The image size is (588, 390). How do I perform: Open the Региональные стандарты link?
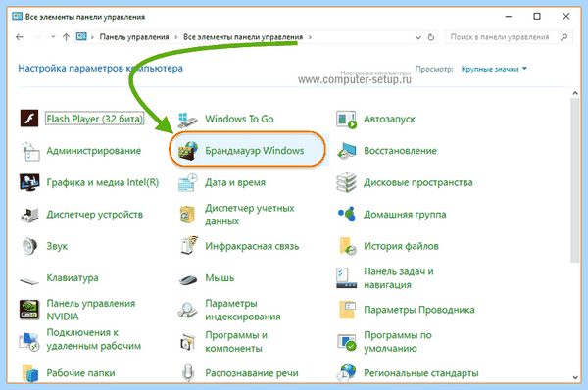coord(420,373)
